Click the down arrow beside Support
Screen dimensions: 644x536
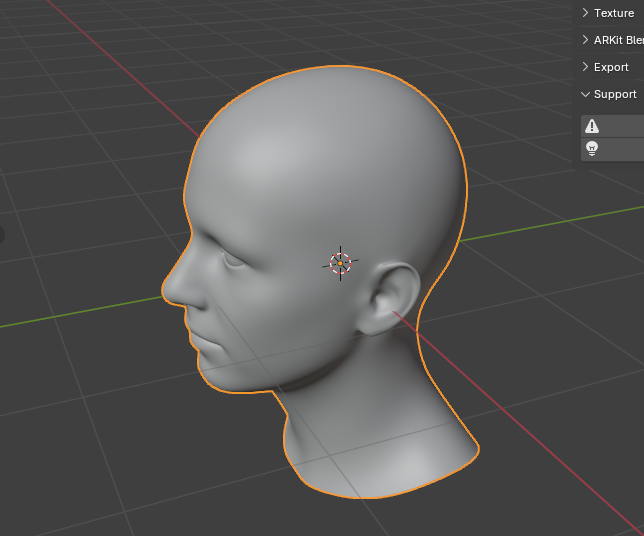pos(585,94)
